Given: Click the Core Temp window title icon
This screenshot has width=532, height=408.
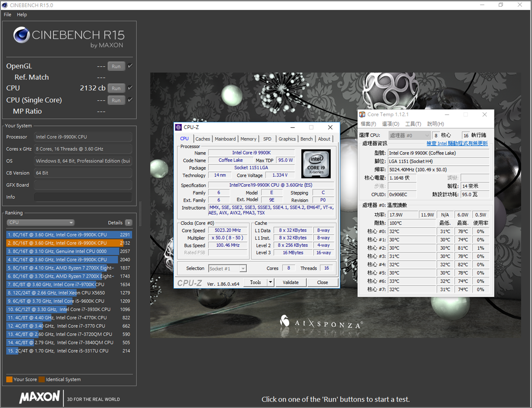Looking at the screenshot, I should pyautogui.click(x=362, y=115).
